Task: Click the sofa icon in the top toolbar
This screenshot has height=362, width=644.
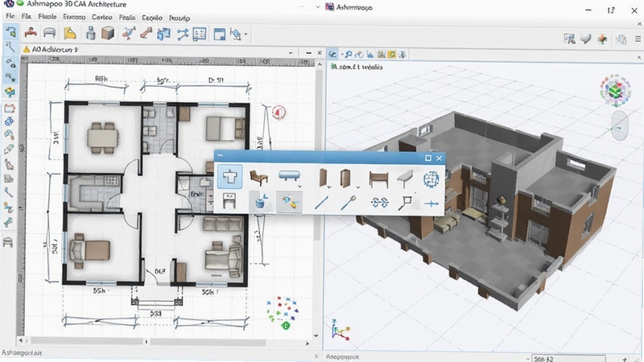Action: tap(49, 33)
